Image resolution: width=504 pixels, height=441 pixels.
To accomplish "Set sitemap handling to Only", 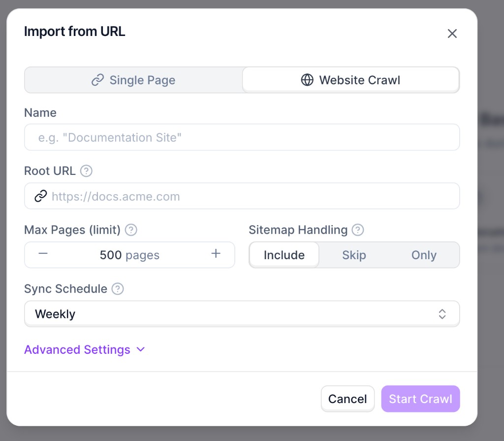I will tap(424, 255).
